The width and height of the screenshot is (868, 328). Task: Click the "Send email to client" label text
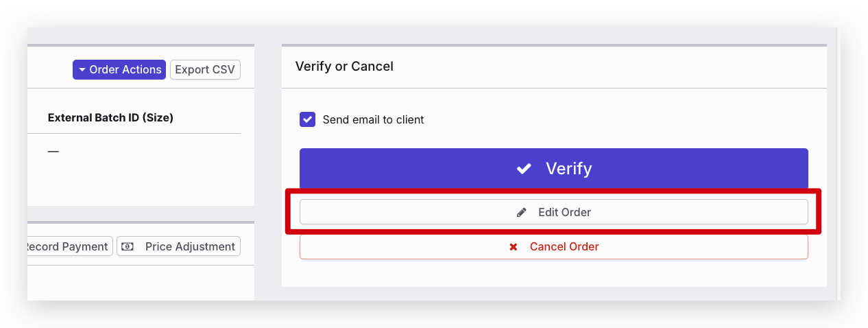click(x=373, y=120)
